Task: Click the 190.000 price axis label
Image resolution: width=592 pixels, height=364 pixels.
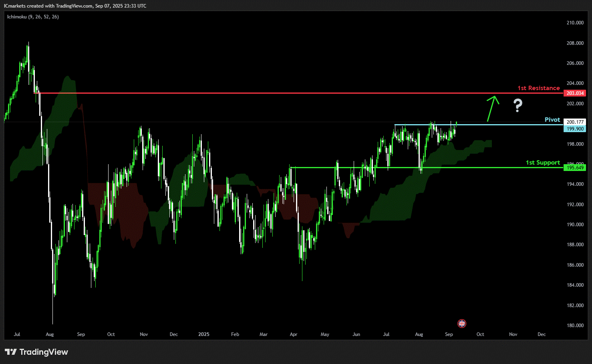Action: point(575,225)
